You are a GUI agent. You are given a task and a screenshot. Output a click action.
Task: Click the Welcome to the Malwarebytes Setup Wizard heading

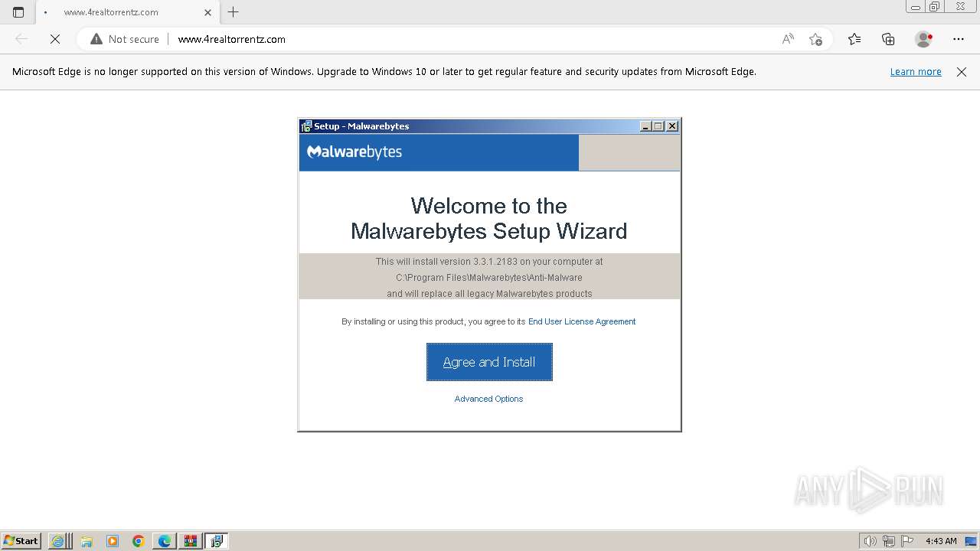point(489,218)
